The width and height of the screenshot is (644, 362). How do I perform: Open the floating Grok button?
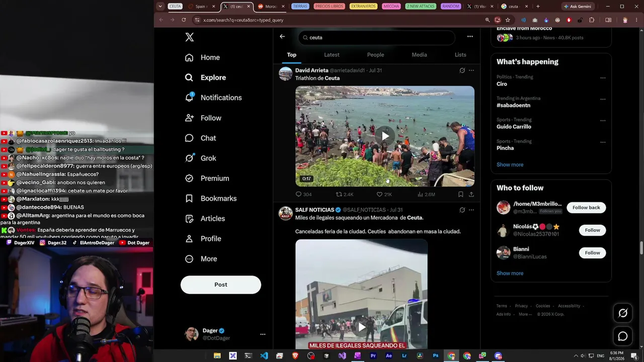pyautogui.click(x=623, y=313)
